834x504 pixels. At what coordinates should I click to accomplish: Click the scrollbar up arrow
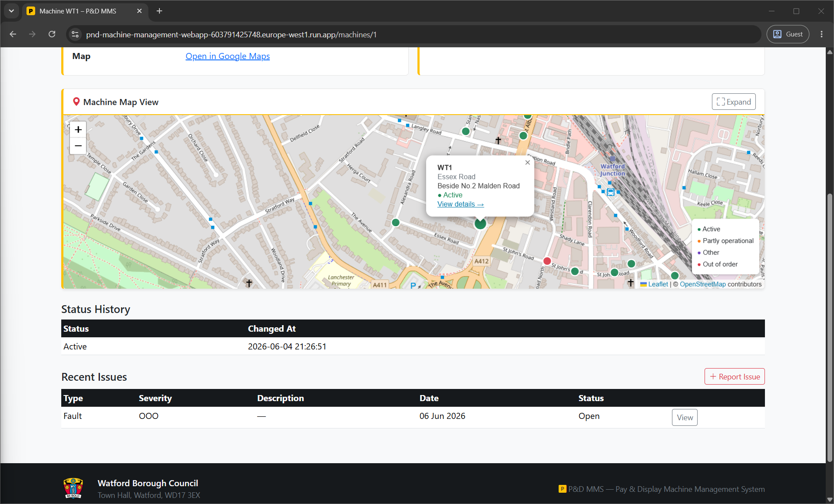(830, 52)
